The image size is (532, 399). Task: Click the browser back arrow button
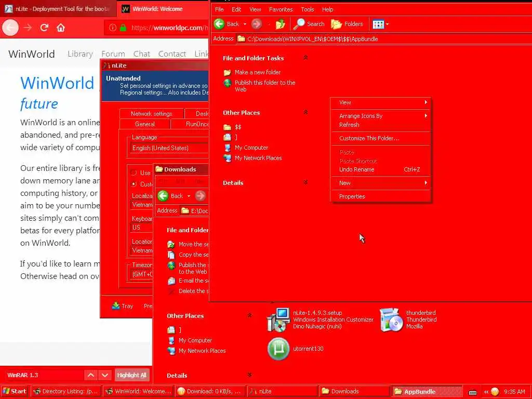(x=10, y=28)
